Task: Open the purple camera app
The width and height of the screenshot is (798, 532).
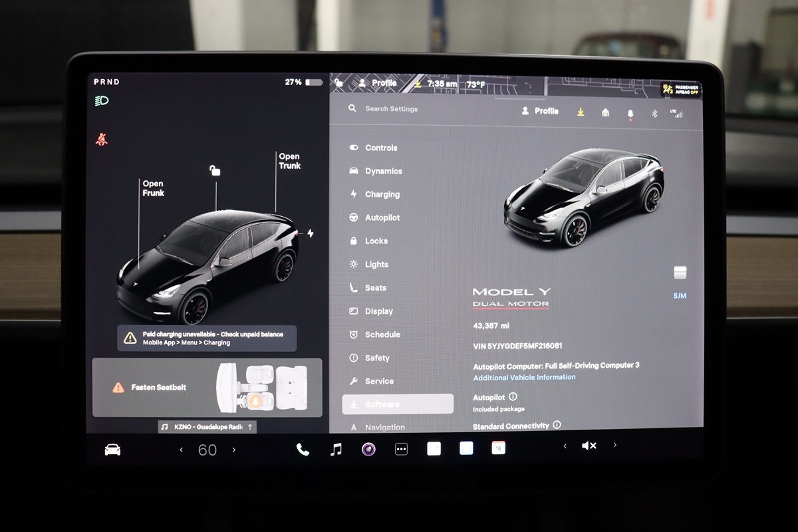Action: point(368,449)
